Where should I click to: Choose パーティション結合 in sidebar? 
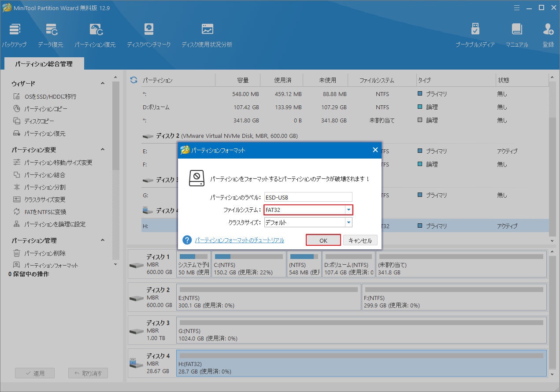[39, 175]
